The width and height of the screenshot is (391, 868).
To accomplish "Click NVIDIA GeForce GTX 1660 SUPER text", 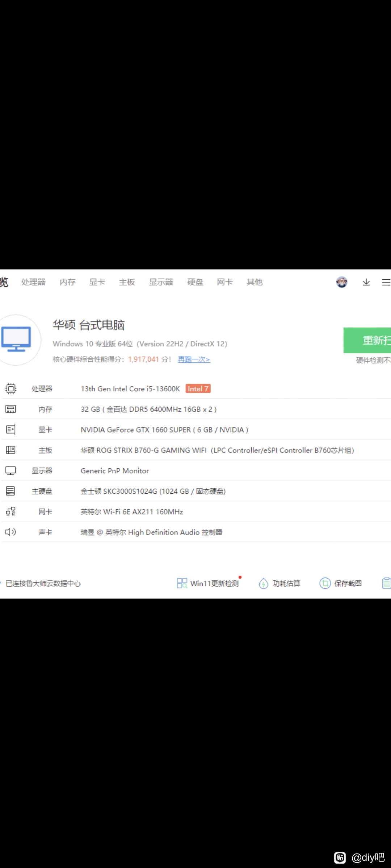I will (x=164, y=430).
